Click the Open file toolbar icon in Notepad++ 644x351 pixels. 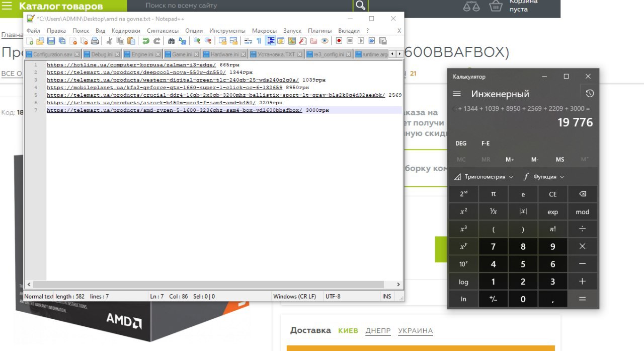[40, 41]
